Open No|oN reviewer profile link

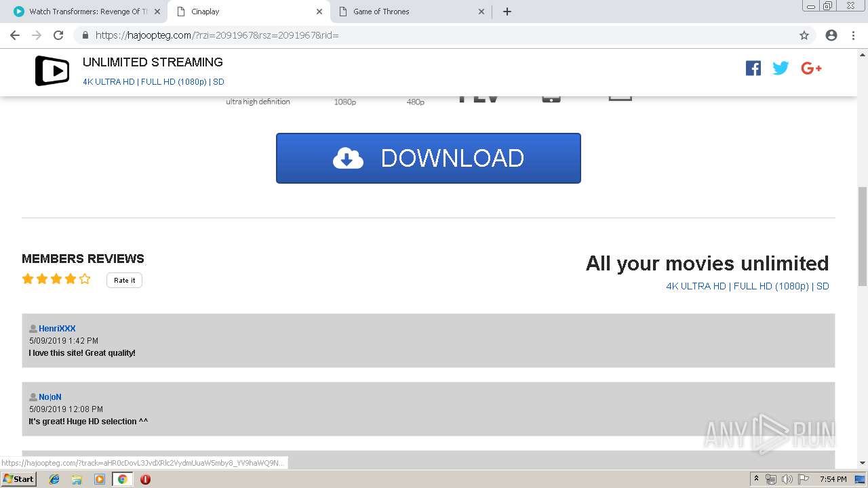pyautogui.click(x=50, y=397)
